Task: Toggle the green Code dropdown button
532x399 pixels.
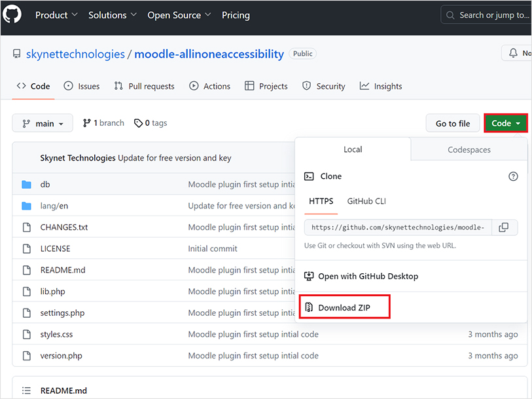Action: tap(505, 123)
